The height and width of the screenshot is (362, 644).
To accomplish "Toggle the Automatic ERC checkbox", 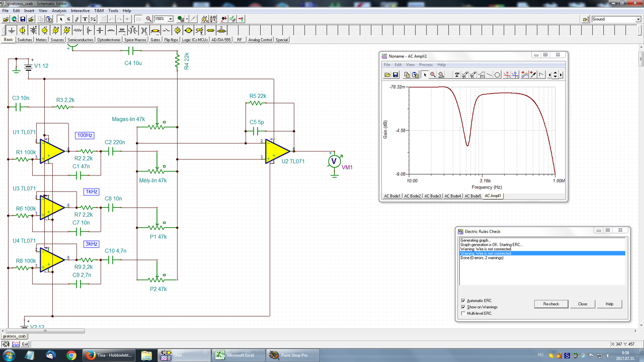I will [x=463, y=301].
